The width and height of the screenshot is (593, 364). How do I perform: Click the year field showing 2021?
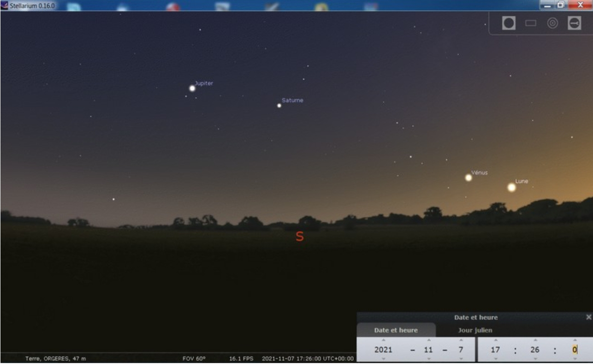pyautogui.click(x=384, y=350)
